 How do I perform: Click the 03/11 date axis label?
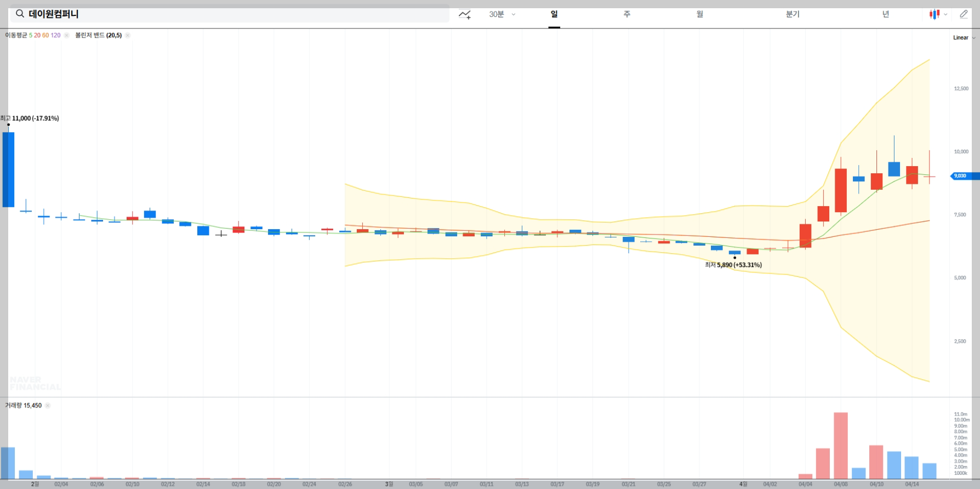tap(487, 484)
